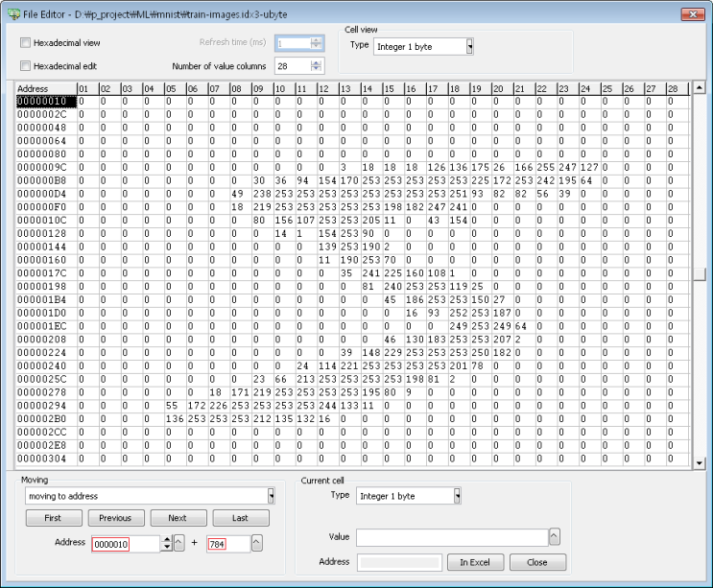Image resolution: width=713 pixels, height=588 pixels.
Task: Click caret button right of Address spinner
Action: coord(179,543)
